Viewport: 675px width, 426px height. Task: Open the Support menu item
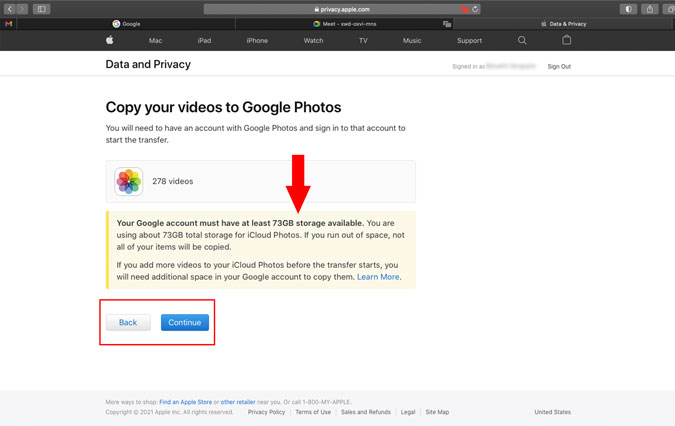[x=469, y=40]
